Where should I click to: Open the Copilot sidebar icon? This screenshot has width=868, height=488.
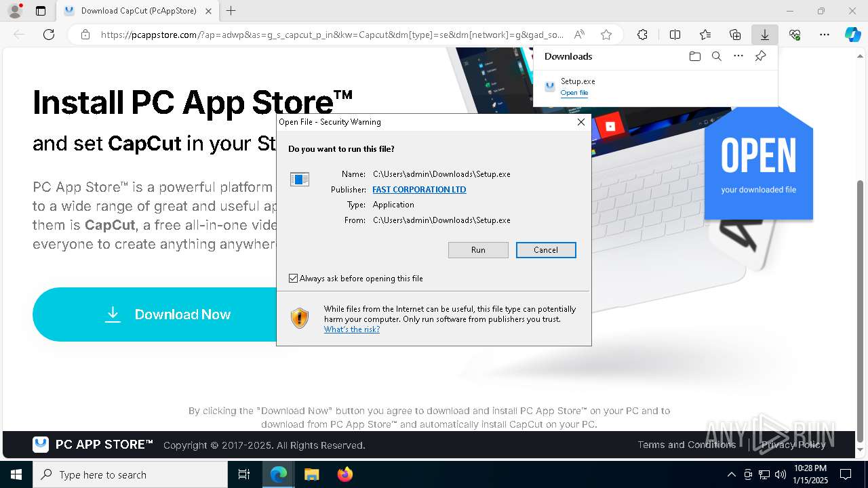(x=852, y=35)
